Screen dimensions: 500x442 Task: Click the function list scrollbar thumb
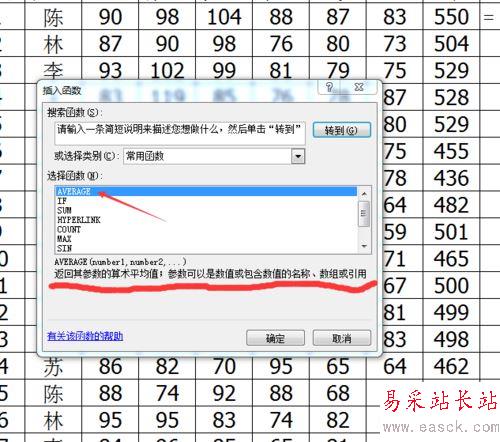tap(364, 214)
